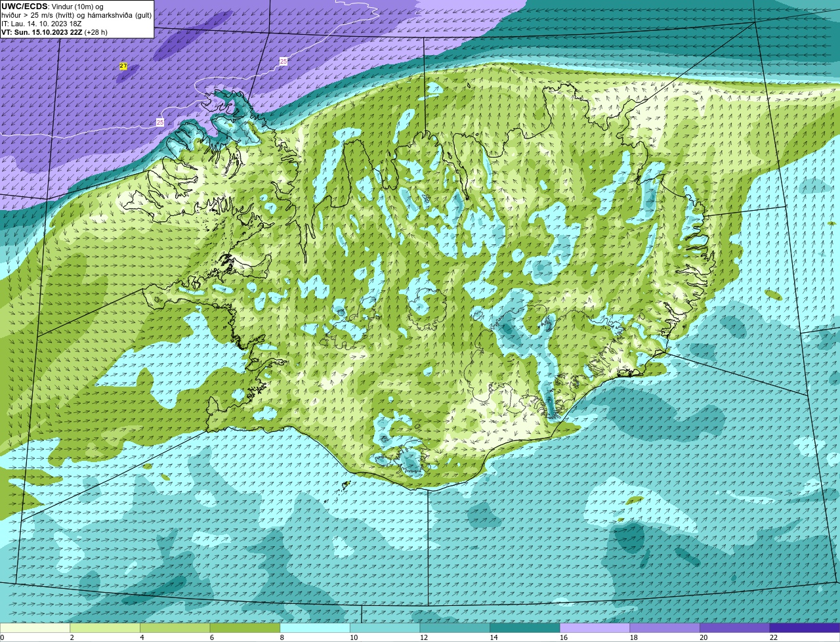840x642 pixels.
Task: Pick the teal 12–14 m/s legend swatch
Action: click(x=455, y=628)
